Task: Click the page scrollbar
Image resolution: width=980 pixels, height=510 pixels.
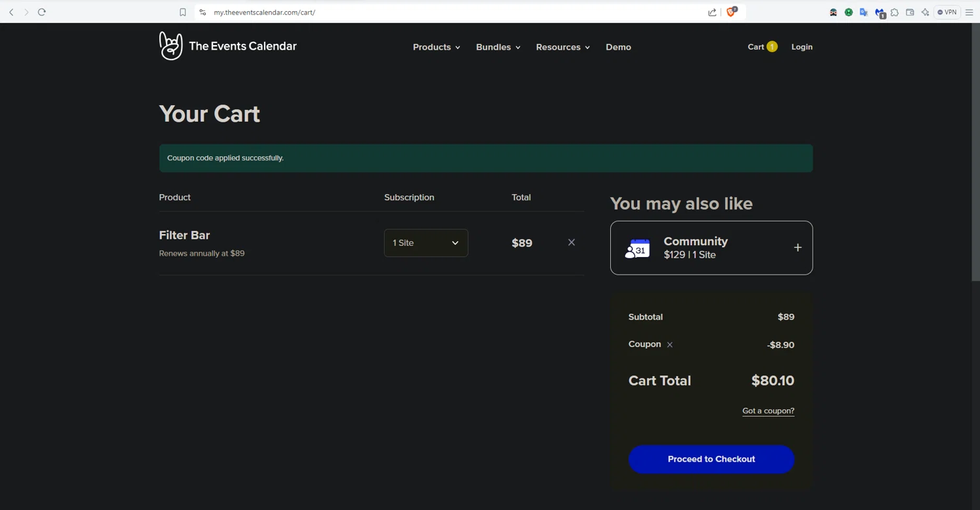Action: pyautogui.click(x=975, y=152)
